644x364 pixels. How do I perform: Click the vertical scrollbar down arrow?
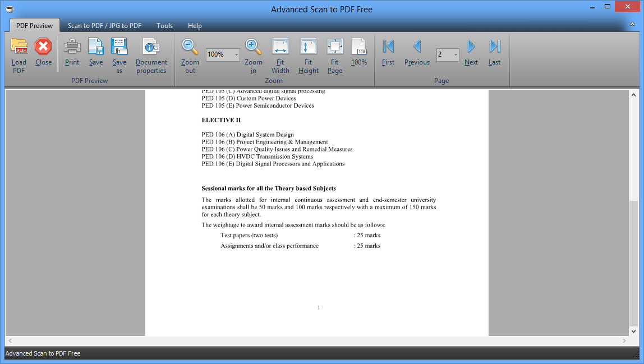pos(633,331)
